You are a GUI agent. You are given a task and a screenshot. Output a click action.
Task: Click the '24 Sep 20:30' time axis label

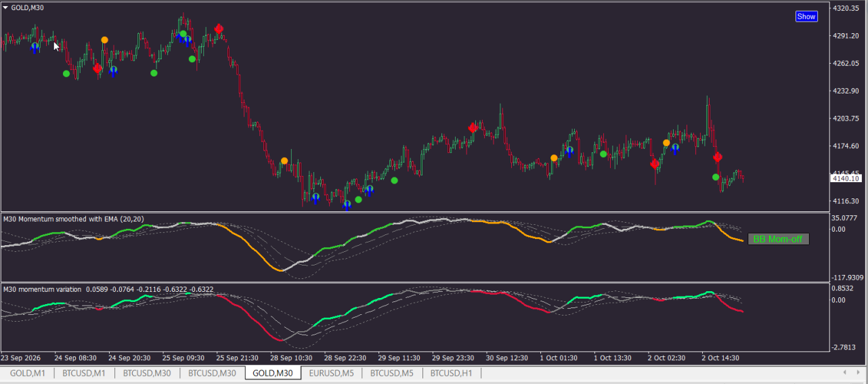(130, 358)
